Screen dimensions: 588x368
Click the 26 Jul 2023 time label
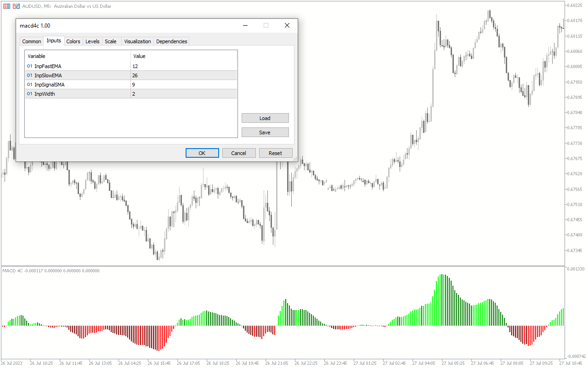coord(12,363)
